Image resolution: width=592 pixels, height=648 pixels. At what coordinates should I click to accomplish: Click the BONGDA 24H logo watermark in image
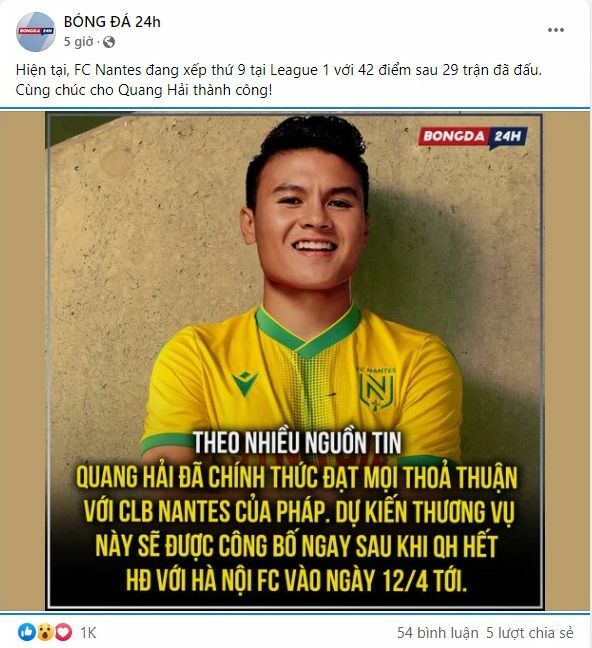tap(473, 137)
